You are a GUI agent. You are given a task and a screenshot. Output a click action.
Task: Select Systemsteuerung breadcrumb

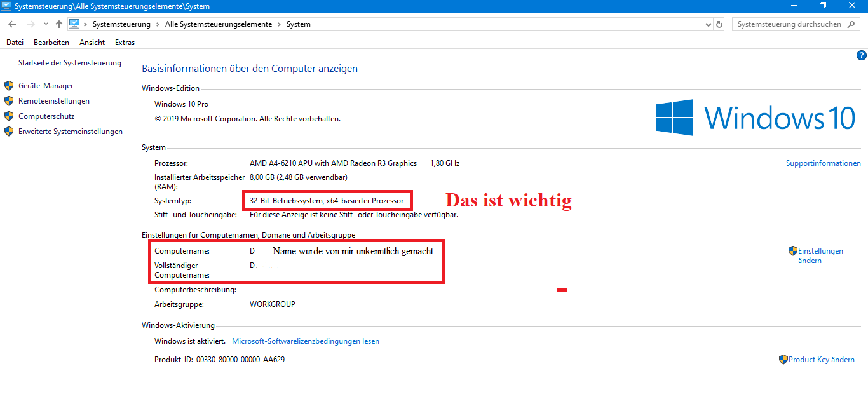[121, 24]
